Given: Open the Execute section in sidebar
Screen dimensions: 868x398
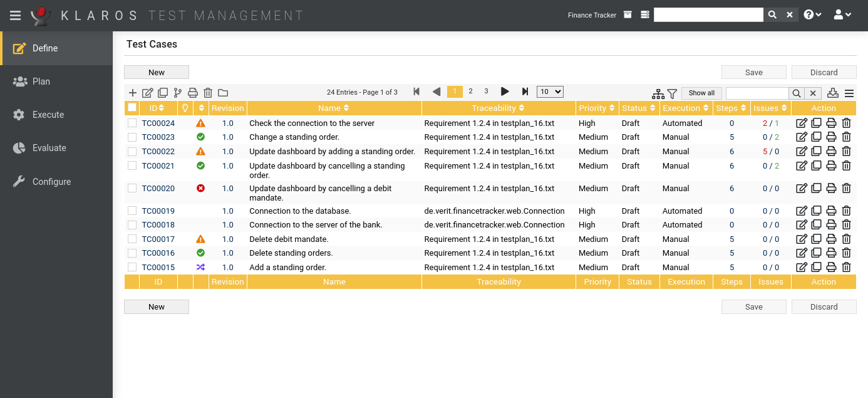Looking at the screenshot, I should coord(48,115).
